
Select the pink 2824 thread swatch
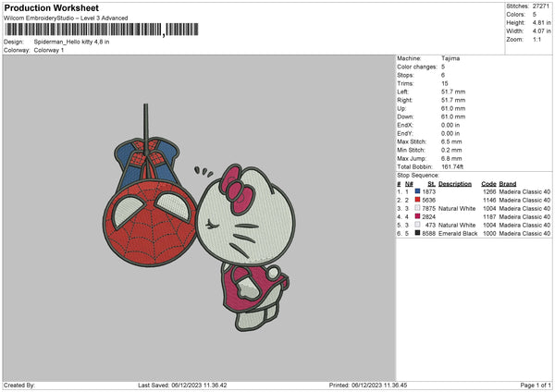pos(418,216)
